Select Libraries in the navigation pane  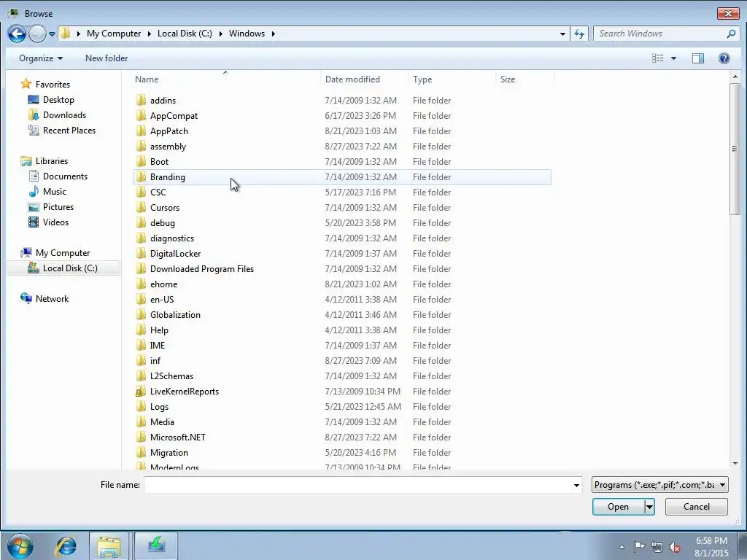[x=52, y=161]
